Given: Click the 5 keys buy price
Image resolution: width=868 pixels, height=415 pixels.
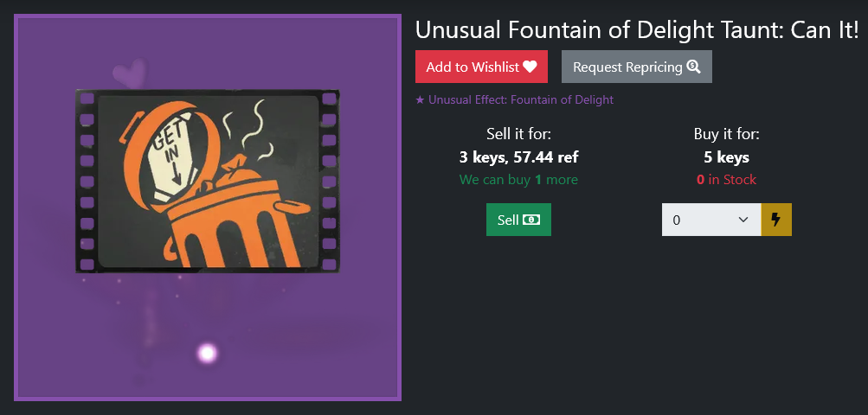Looking at the screenshot, I should click(726, 157).
